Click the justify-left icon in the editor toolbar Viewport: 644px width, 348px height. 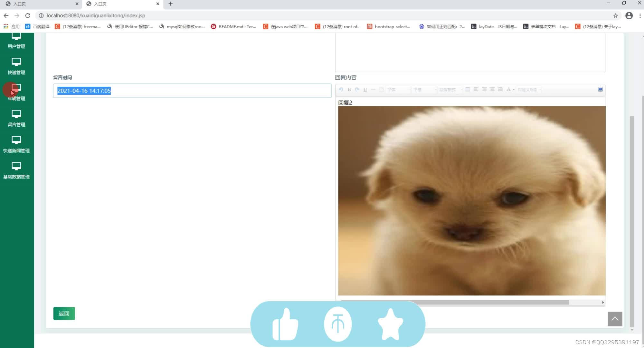tap(476, 90)
